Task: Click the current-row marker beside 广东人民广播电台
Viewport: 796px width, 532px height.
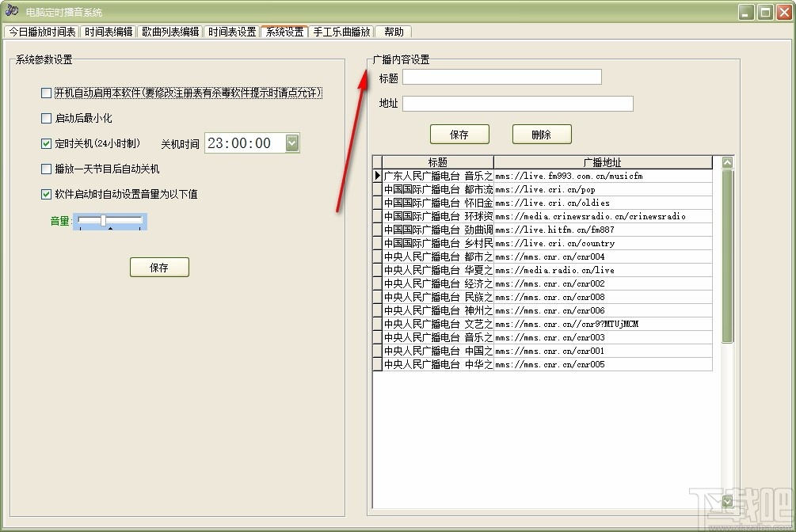Action: (377, 176)
